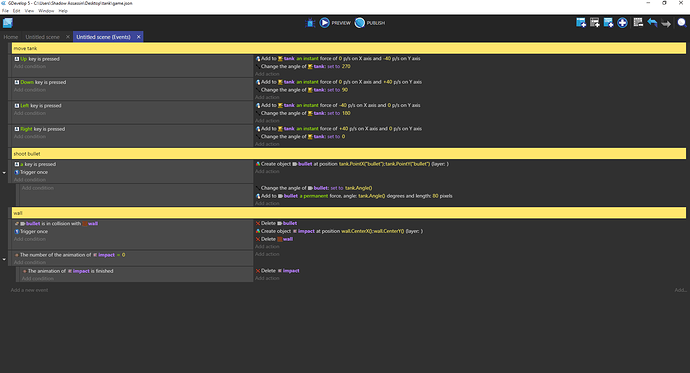Undo the last change
The height and width of the screenshot is (373, 690).
pyautogui.click(x=652, y=23)
